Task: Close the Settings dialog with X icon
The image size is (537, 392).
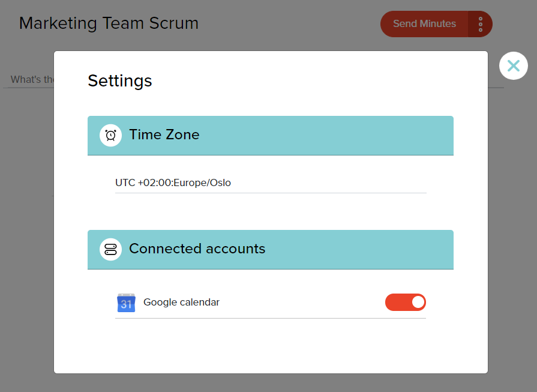Action: click(x=514, y=66)
